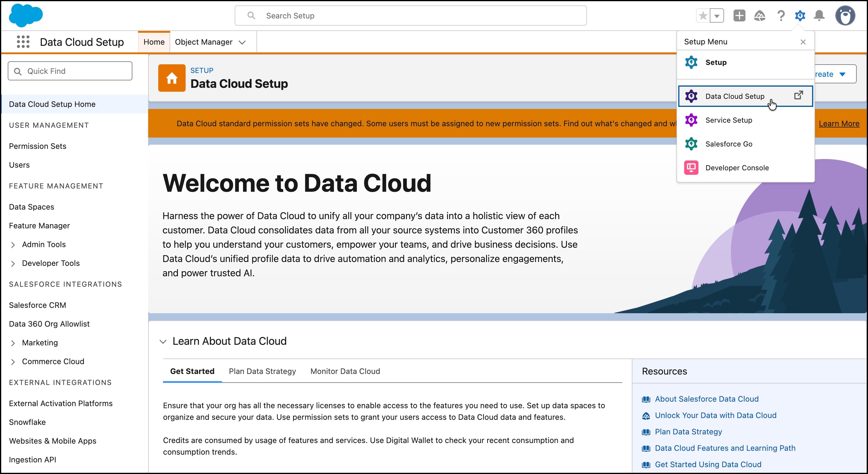Open the favorites list dropdown arrow
This screenshot has height=474, width=868.
coord(717,15)
